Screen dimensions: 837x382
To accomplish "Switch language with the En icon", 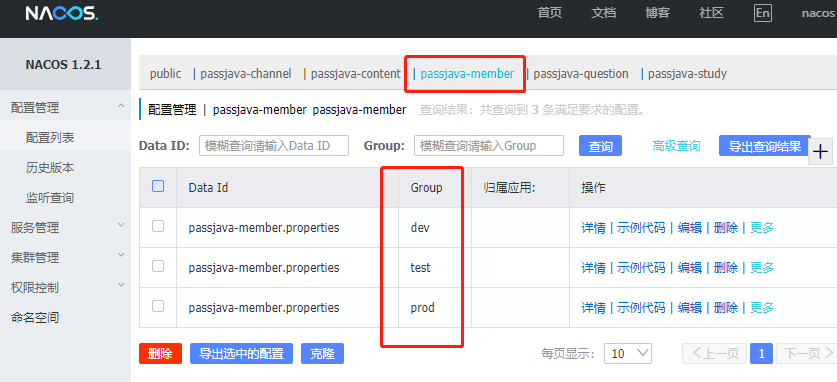I will pos(763,13).
